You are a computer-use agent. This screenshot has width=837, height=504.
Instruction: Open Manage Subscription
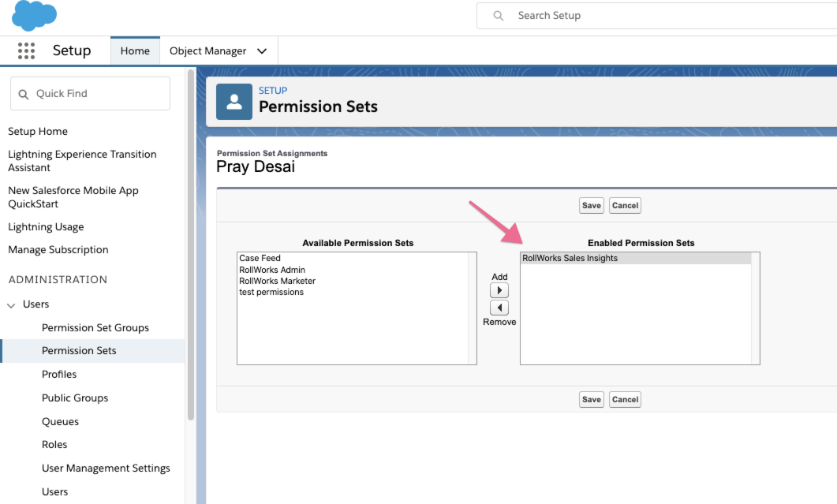coord(58,250)
